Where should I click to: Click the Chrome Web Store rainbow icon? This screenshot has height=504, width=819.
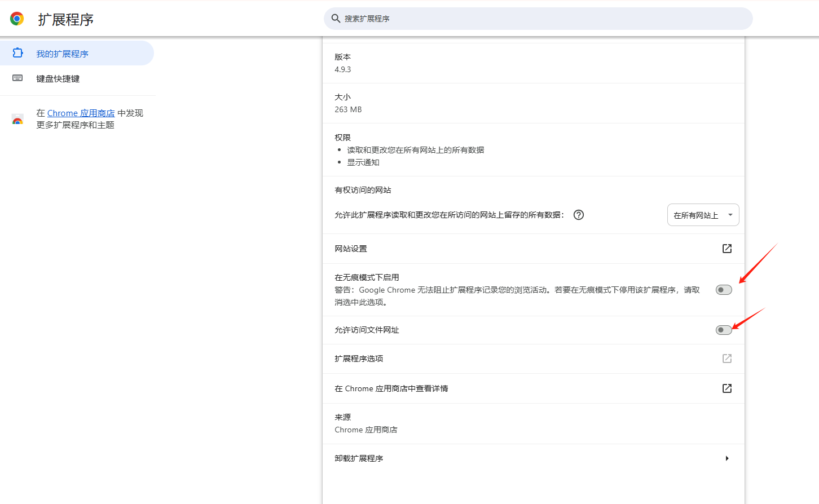tap(17, 119)
